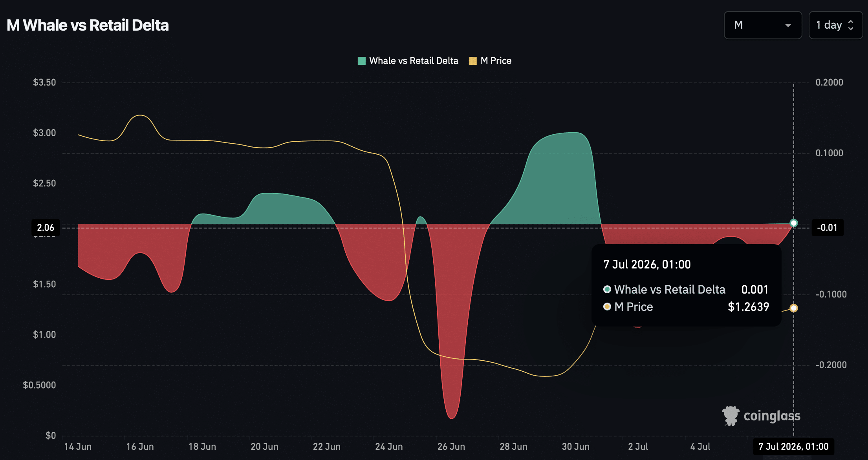Click the 2.06 price axis label

coord(46,228)
